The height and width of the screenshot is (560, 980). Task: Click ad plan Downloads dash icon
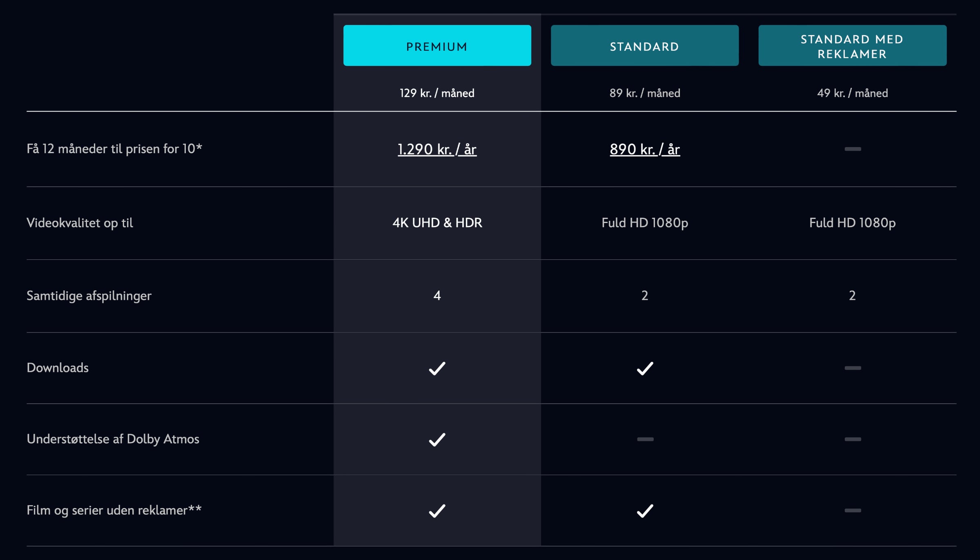[853, 368]
